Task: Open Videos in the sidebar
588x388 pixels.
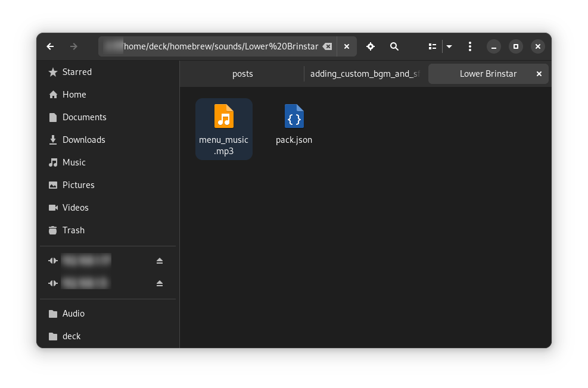Action: 108,208
